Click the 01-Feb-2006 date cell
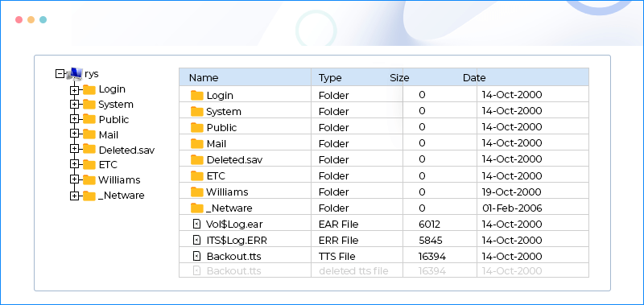Image resolution: width=644 pixels, height=305 pixels. (x=512, y=208)
